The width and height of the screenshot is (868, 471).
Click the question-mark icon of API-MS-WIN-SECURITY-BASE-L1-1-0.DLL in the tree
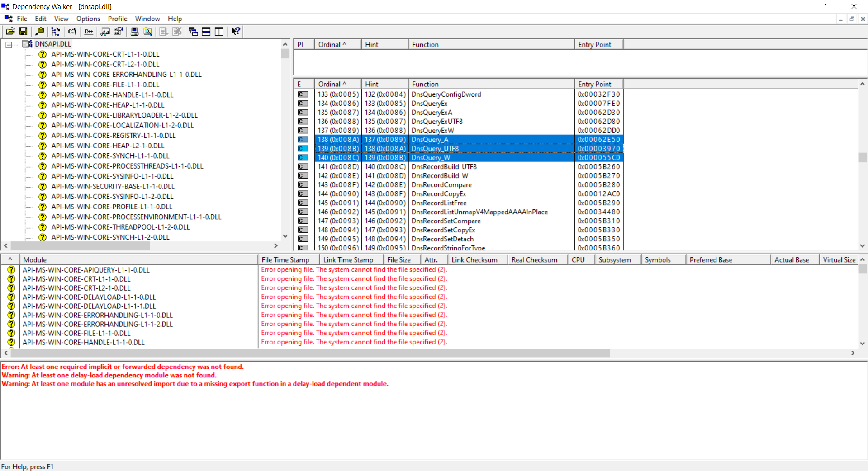[43, 186]
